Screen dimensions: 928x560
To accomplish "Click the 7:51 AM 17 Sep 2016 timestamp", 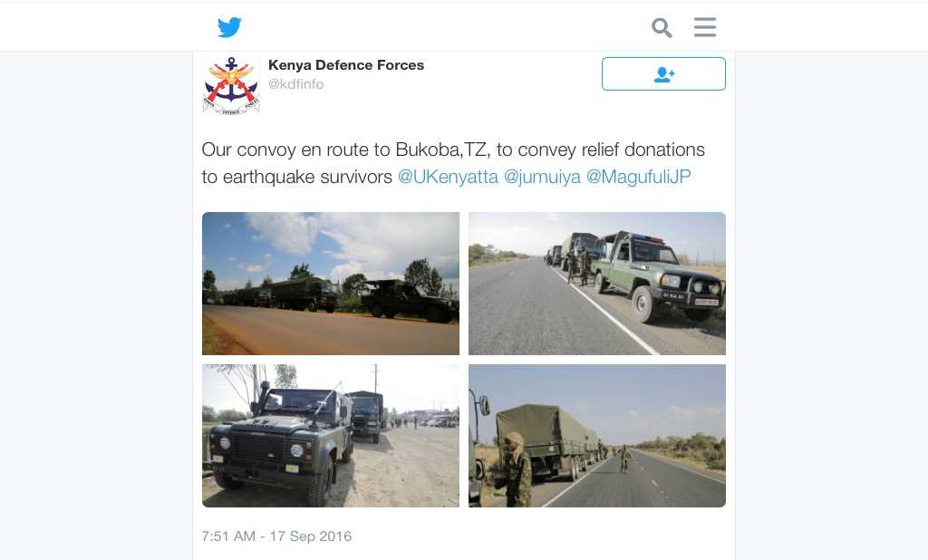I will click(x=276, y=536).
